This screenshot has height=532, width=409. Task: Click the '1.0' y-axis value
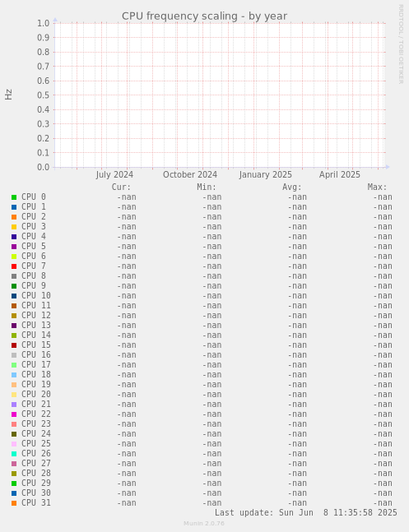[x=43, y=23]
